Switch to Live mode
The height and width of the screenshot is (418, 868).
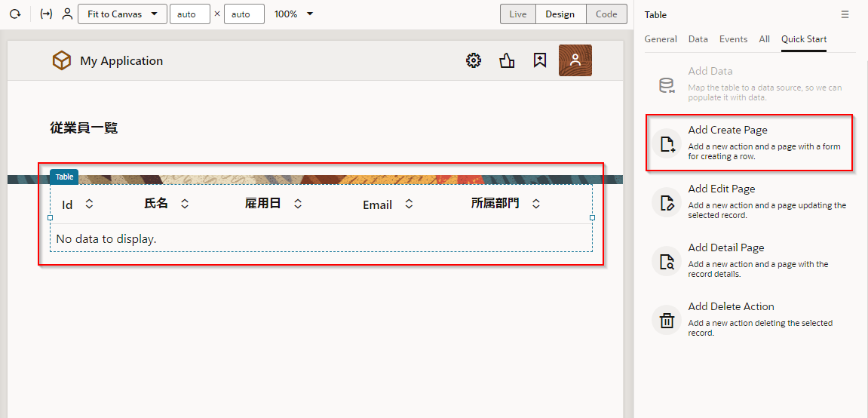pos(518,14)
